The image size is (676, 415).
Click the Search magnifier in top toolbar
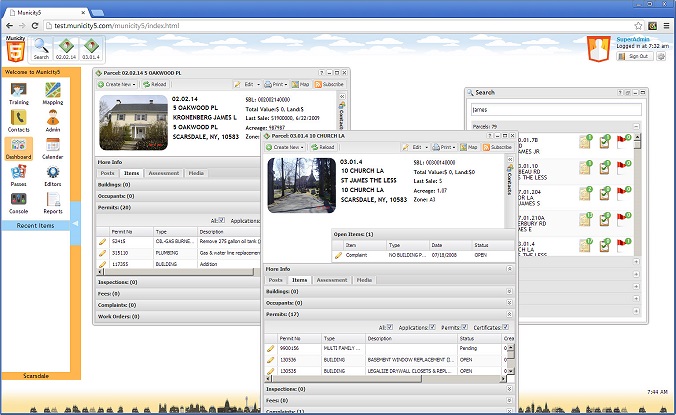click(41, 45)
